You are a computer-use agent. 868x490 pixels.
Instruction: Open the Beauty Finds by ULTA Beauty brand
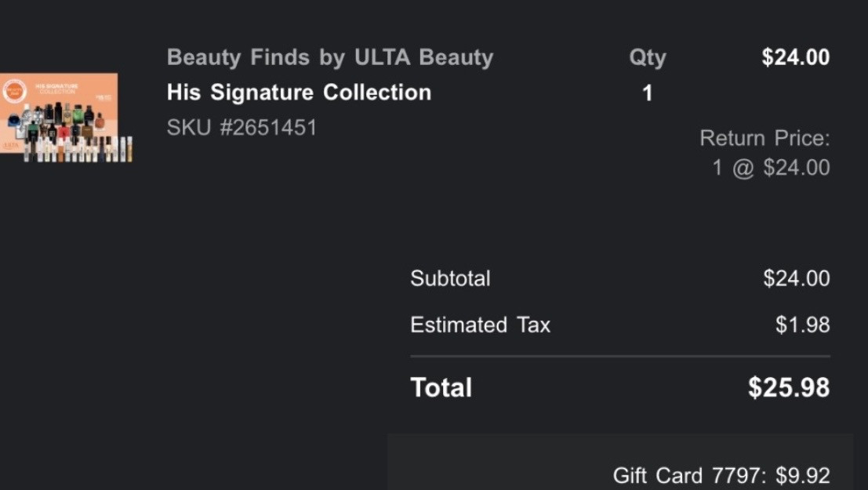(330, 57)
